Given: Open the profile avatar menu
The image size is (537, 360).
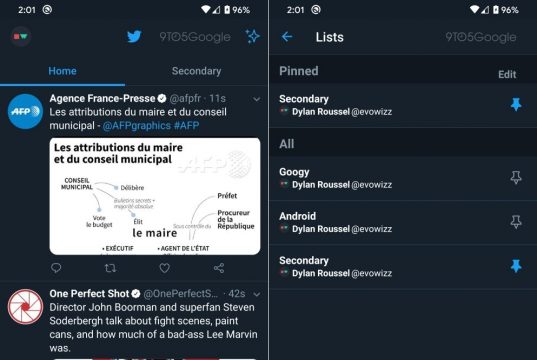Looking at the screenshot, I should pyautogui.click(x=21, y=36).
